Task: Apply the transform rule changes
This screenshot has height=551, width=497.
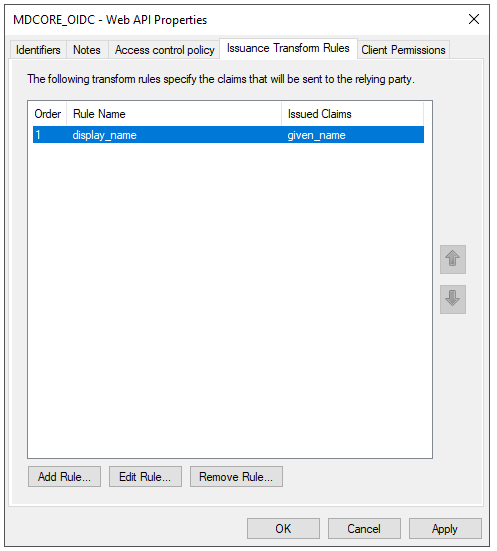Action: click(x=445, y=529)
